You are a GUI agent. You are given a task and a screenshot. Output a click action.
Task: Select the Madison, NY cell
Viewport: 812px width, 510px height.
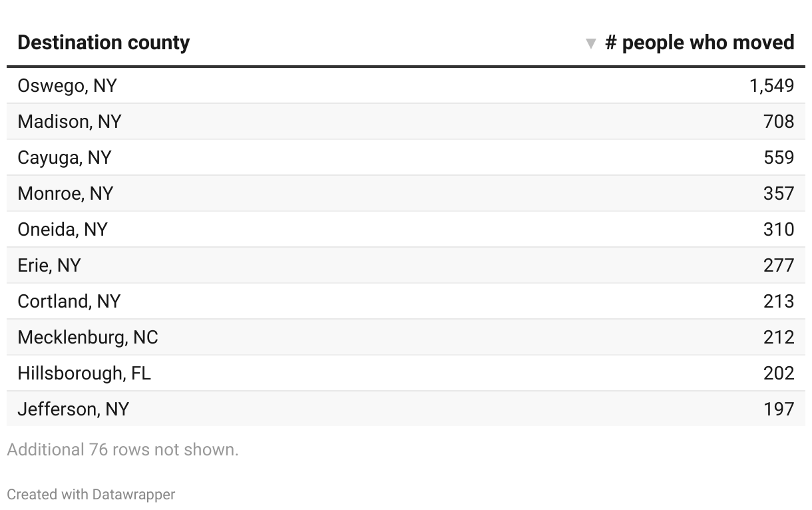tap(70, 122)
